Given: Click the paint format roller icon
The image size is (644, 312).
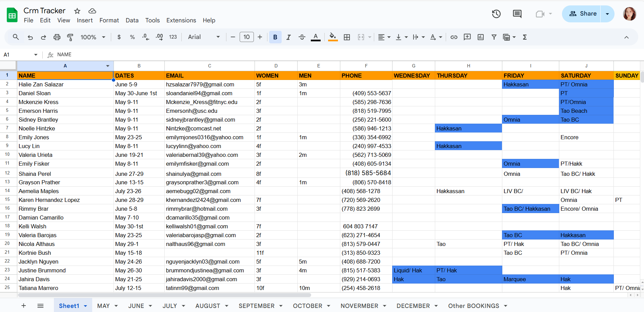Looking at the screenshot, I should pos(70,37).
